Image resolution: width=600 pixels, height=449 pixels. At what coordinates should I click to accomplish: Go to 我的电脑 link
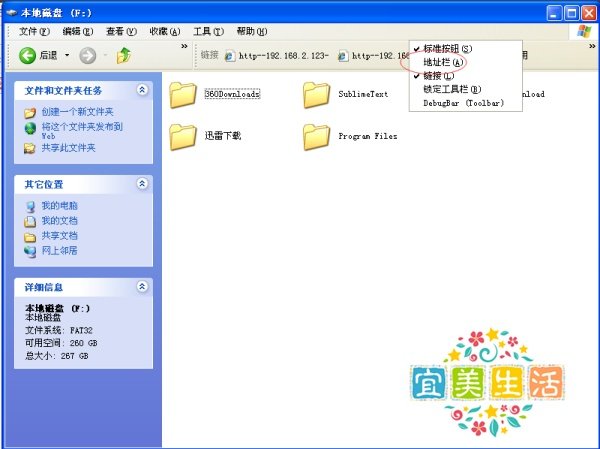(x=60, y=206)
